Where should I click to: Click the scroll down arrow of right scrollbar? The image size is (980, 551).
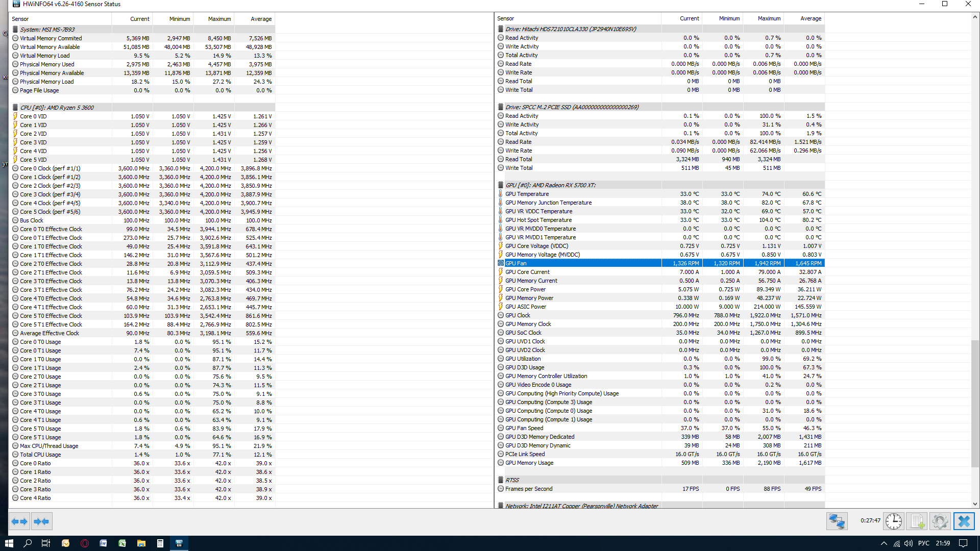tap(975, 504)
